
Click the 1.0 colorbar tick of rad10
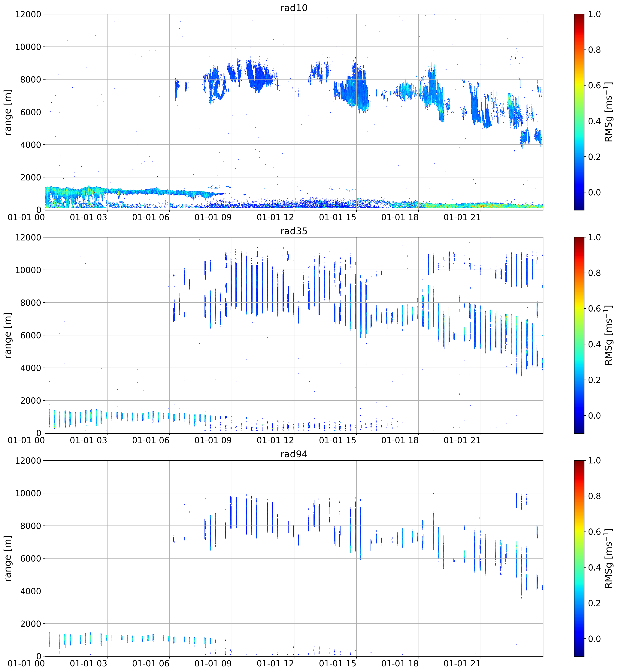pyautogui.click(x=595, y=14)
